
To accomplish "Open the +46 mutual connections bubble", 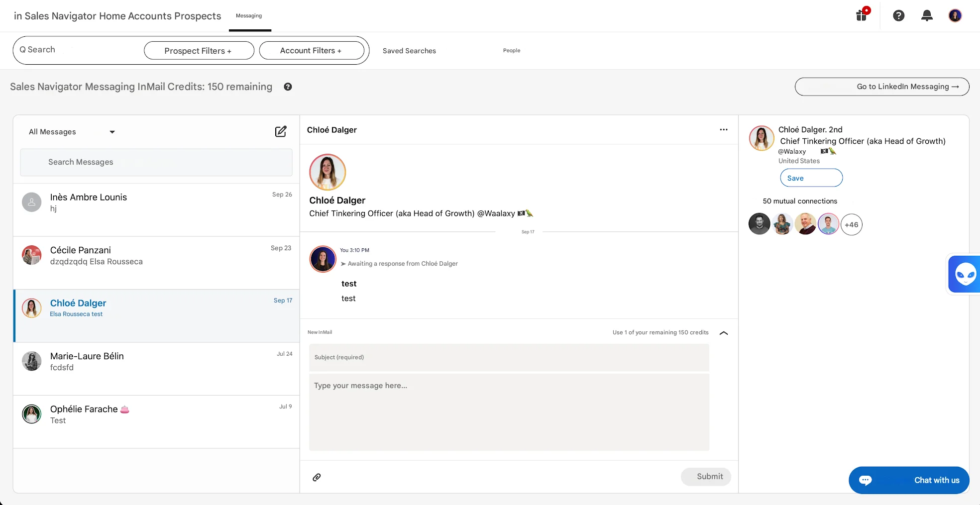I will (852, 225).
